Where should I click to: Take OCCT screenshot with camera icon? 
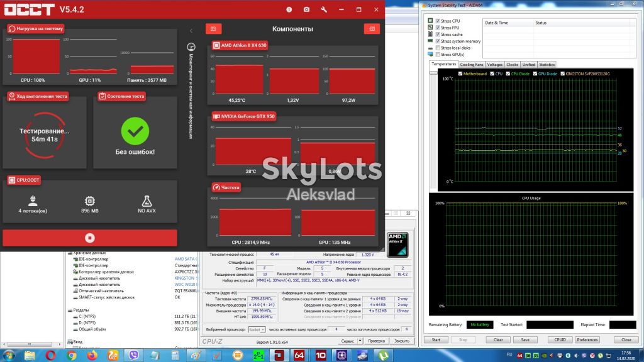[306, 9]
